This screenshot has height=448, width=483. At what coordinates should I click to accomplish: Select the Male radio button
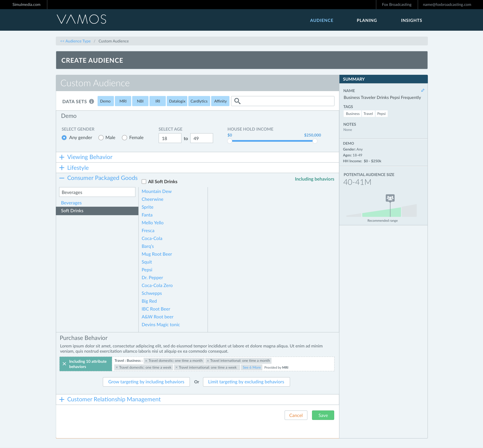point(101,138)
